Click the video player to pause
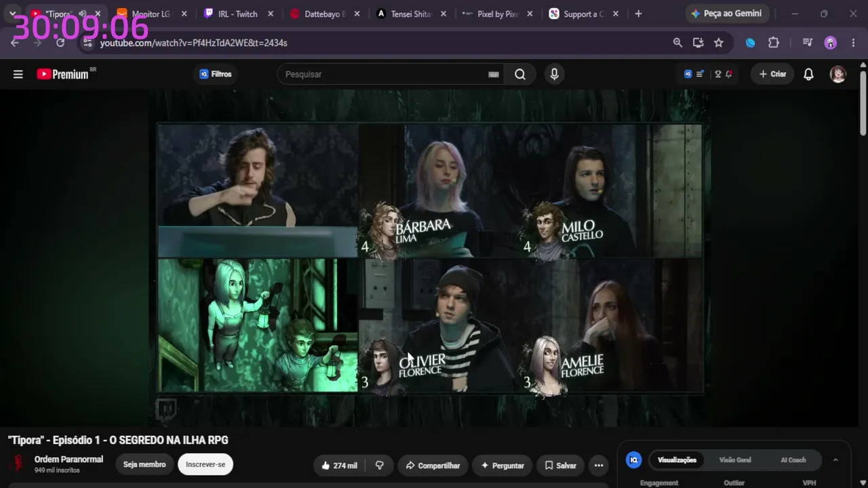This screenshot has width=868, height=488. (431, 258)
